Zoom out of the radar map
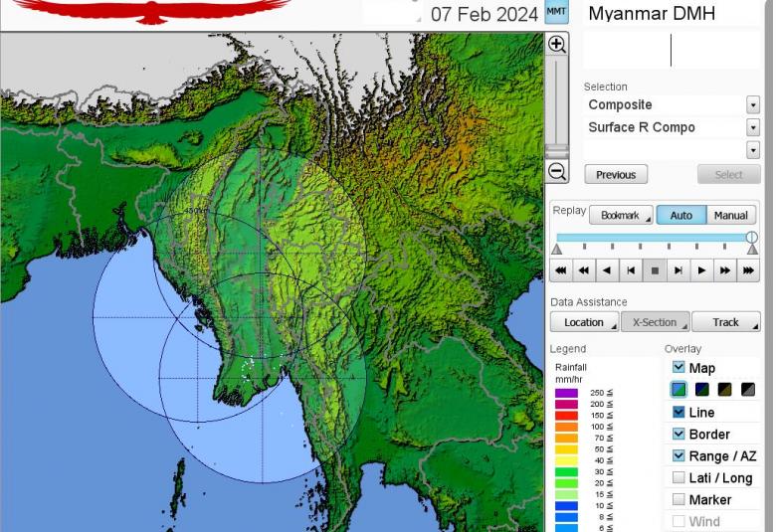Image resolution: width=776 pixels, height=532 pixels. tap(557, 172)
